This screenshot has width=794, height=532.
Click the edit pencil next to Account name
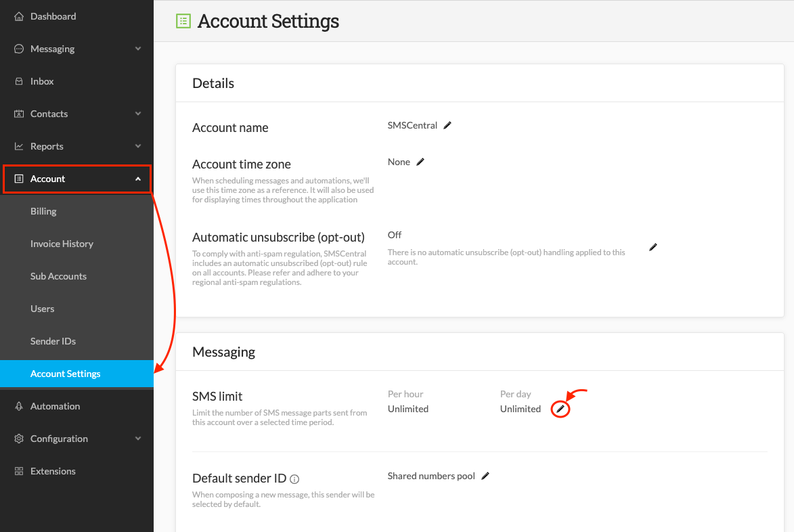click(x=447, y=125)
